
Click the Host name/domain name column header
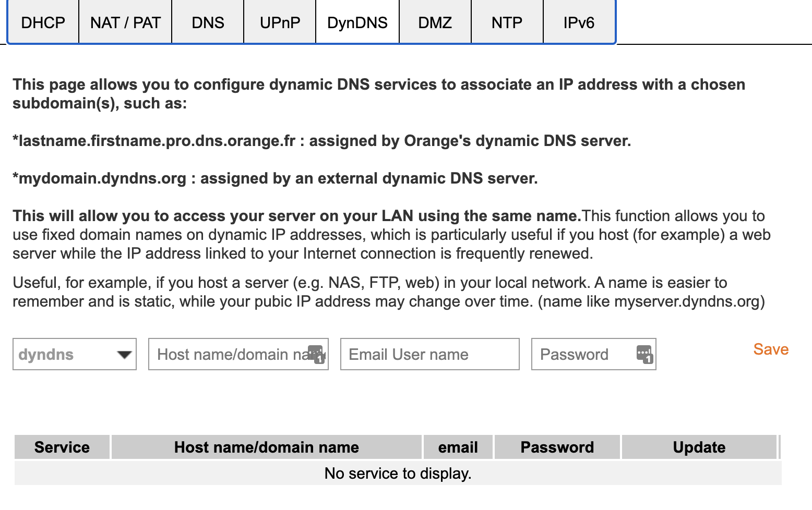(x=266, y=447)
